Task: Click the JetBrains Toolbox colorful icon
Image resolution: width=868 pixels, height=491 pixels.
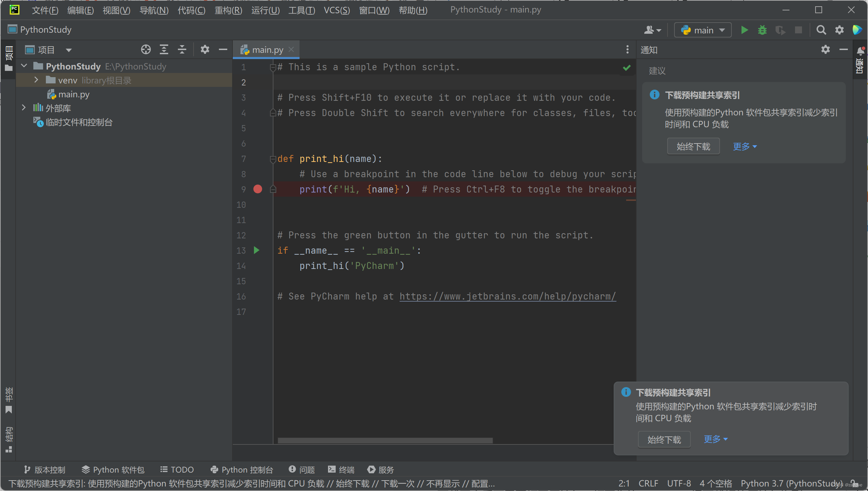Action: 857,30
